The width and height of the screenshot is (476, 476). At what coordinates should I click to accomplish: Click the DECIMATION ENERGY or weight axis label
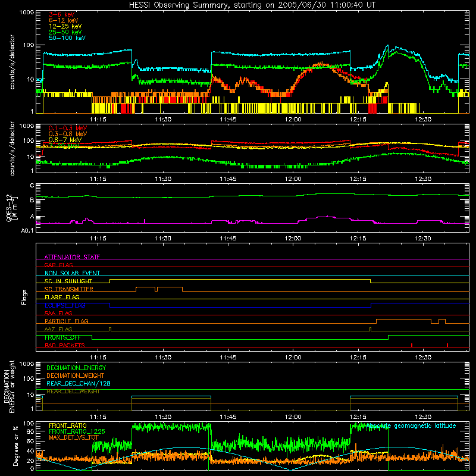click(x=9, y=386)
